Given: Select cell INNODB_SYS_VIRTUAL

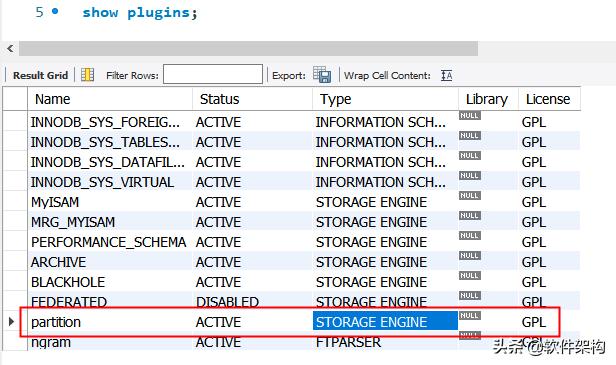Looking at the screenshot, I should [x=110, y=182].
